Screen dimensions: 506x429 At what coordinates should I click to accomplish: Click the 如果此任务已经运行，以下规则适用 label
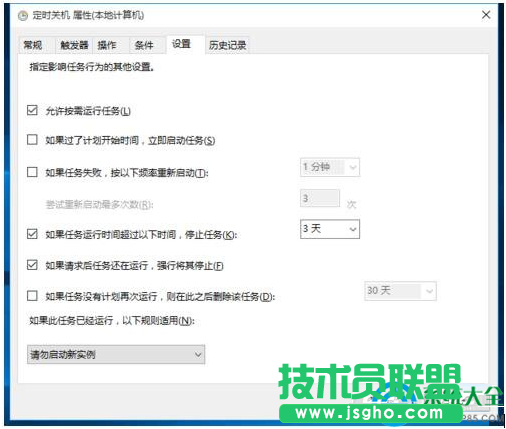pos(112,320)
